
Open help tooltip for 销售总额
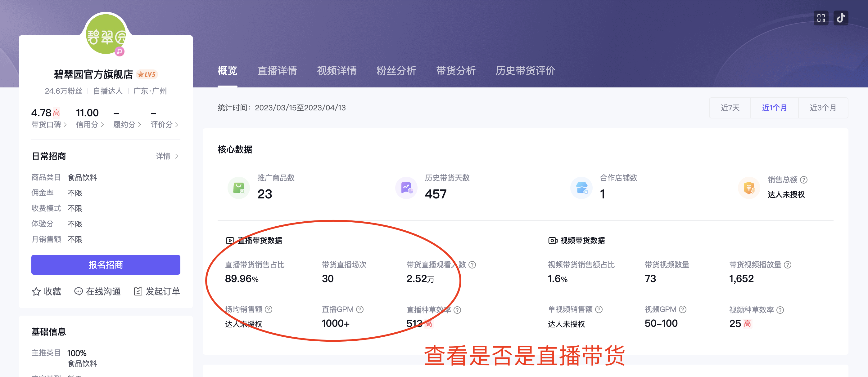click(x=804, y=180)
